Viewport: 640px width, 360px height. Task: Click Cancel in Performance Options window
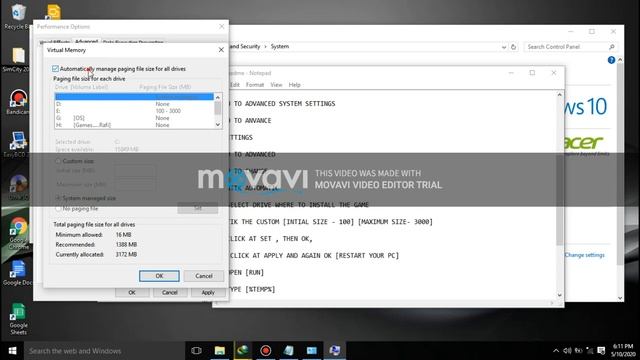tap(169, 293)
